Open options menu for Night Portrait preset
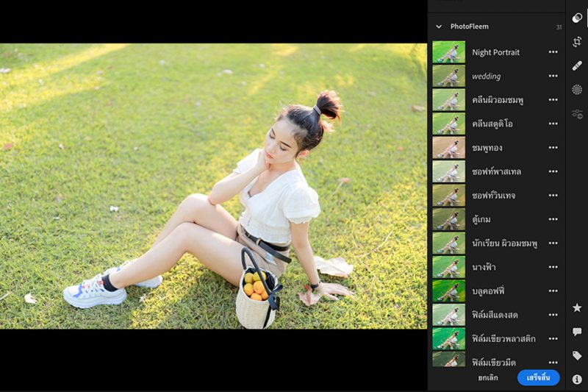This screenshot has height=392, width=588. [x=553, y=52]
